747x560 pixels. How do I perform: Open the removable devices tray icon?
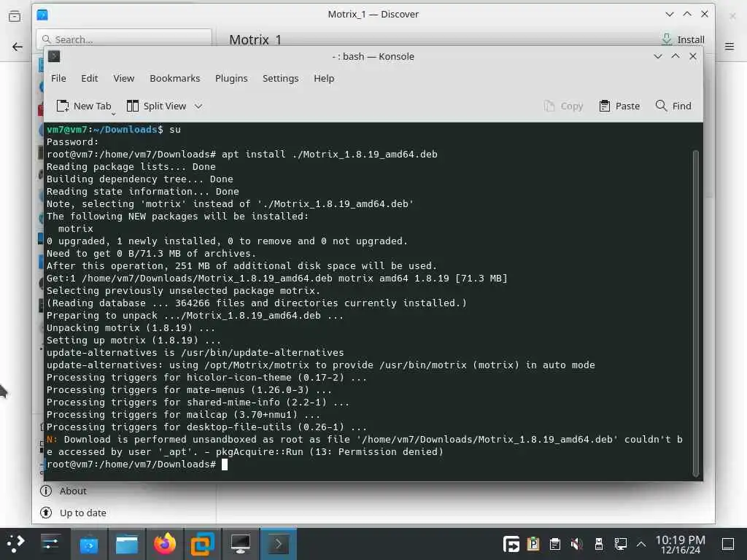599,544
